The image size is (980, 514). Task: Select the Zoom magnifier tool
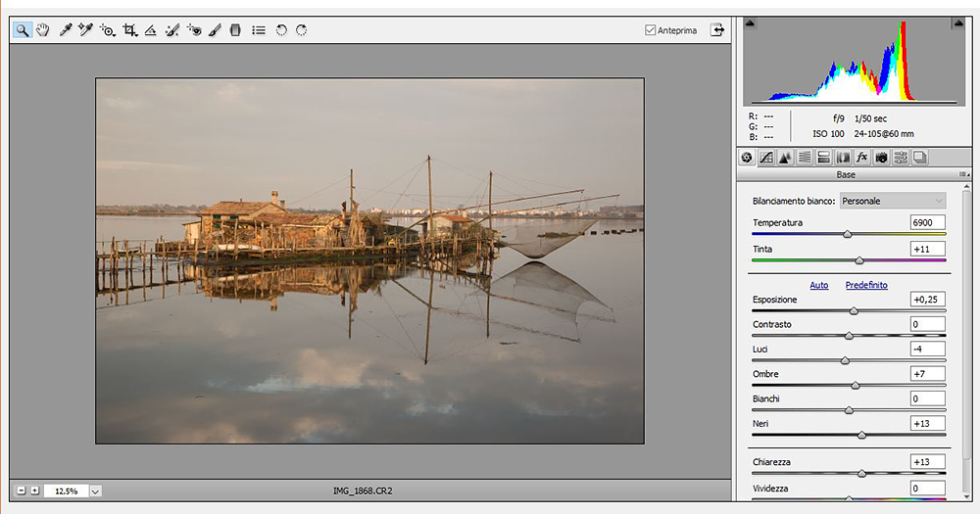[x=22, y=30]
